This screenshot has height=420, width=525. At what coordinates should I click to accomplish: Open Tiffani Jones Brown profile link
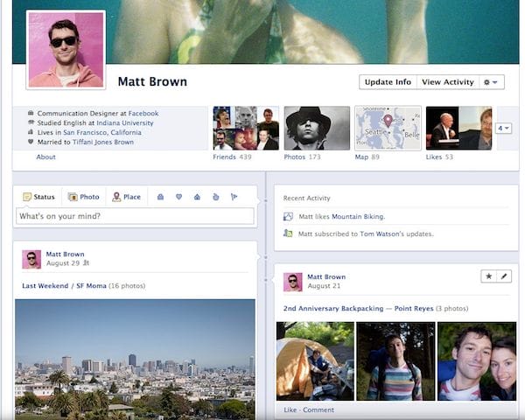102,142
